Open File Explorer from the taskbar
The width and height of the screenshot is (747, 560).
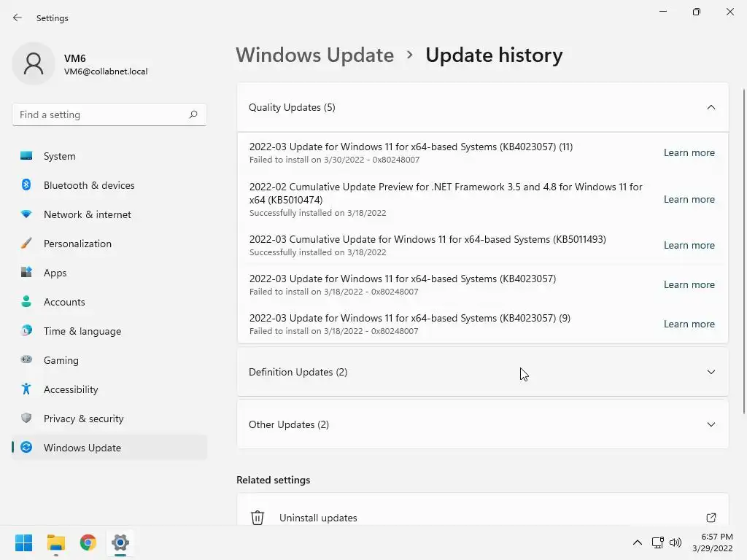point(55,542)
